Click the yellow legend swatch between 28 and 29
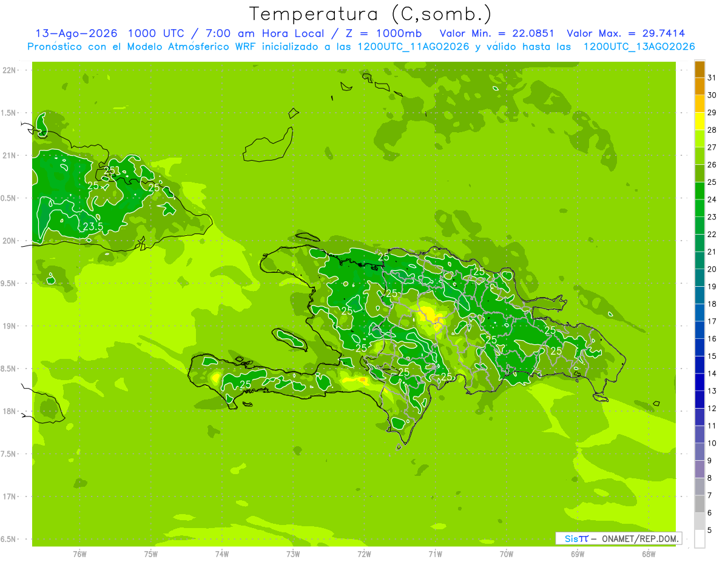Screen dimensions: 728x562 (x=699, y=121)
